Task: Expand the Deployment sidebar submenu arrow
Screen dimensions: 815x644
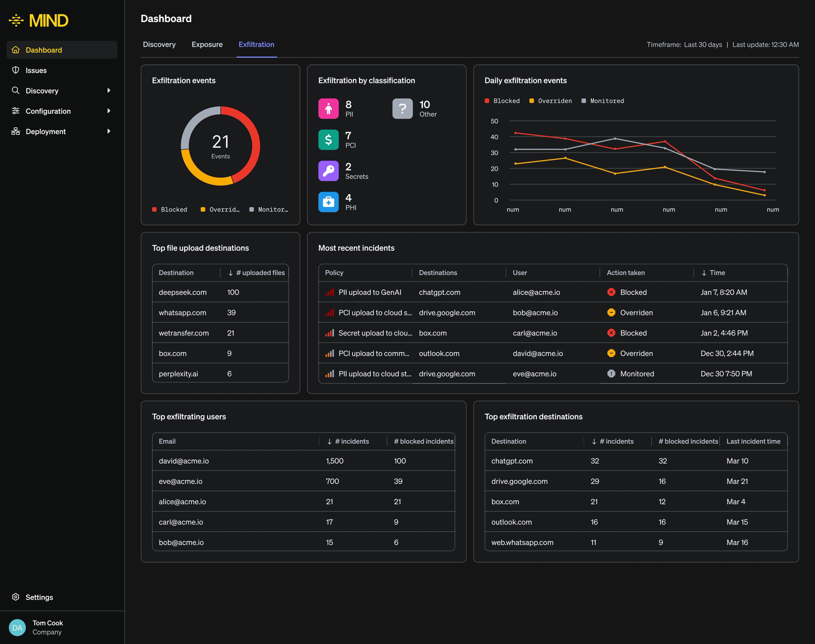Action: [109, 131]
